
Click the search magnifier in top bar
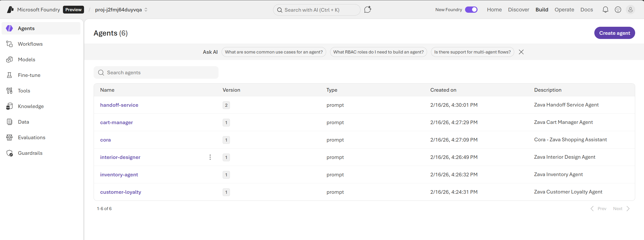coord(280,10)
